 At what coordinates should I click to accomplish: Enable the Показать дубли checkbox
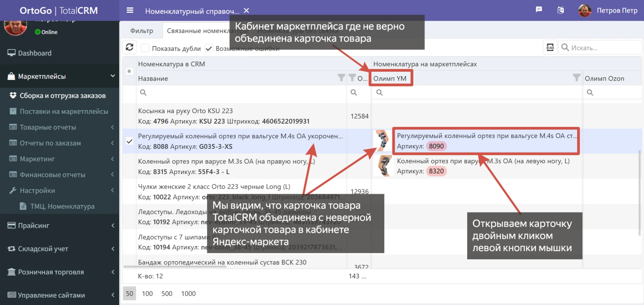[145, 48]
